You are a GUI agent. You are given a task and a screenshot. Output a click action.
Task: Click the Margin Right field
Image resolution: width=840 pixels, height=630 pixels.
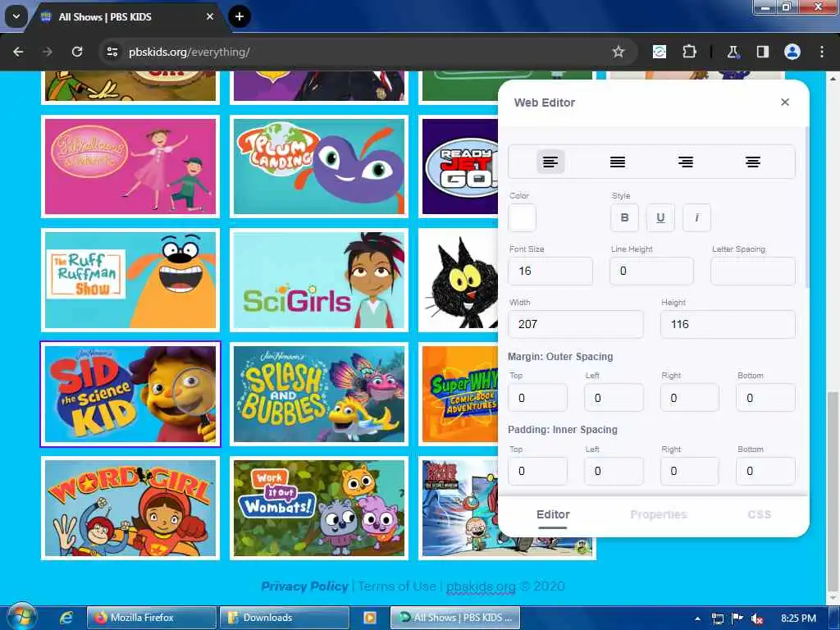pyautogui.click(x=689, y=398)
